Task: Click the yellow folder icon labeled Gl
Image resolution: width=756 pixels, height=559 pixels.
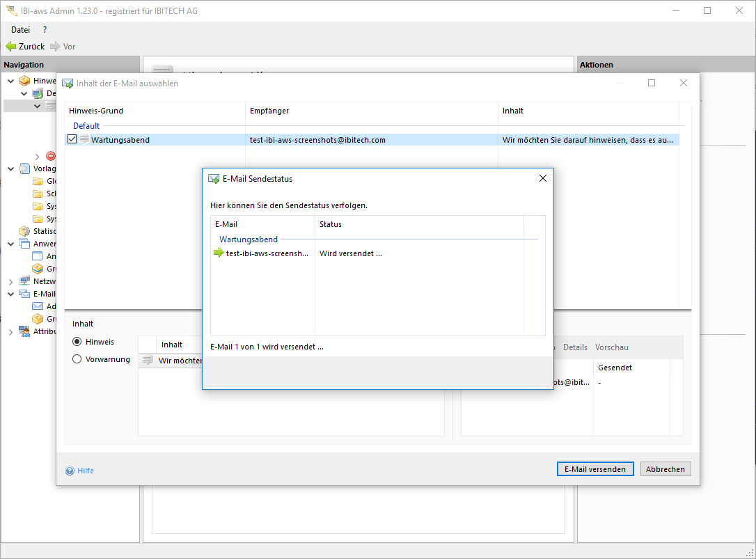Action: (x=38, y=181)
